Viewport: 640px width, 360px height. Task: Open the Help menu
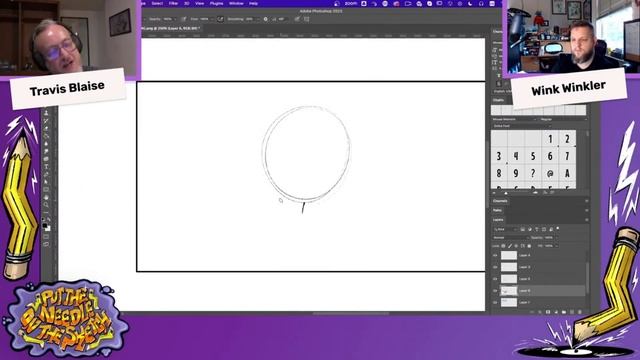(x=253, y=3)
